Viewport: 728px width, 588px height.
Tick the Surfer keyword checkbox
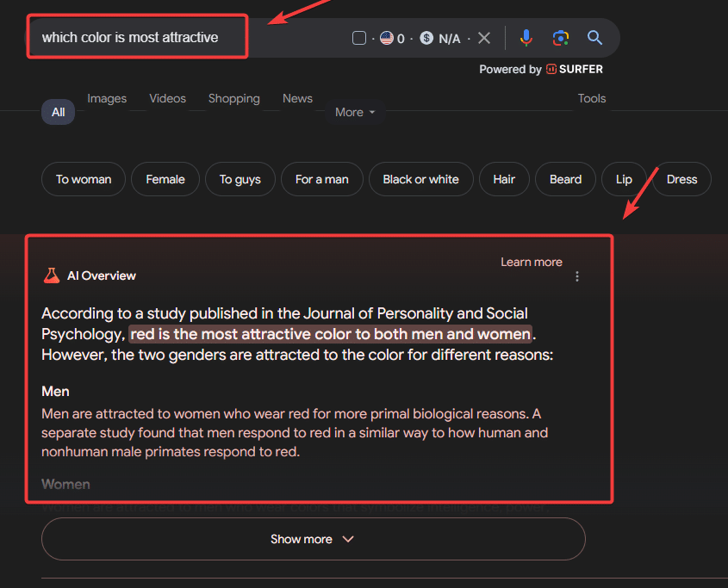pyautogui.click(x=359, y=38)
